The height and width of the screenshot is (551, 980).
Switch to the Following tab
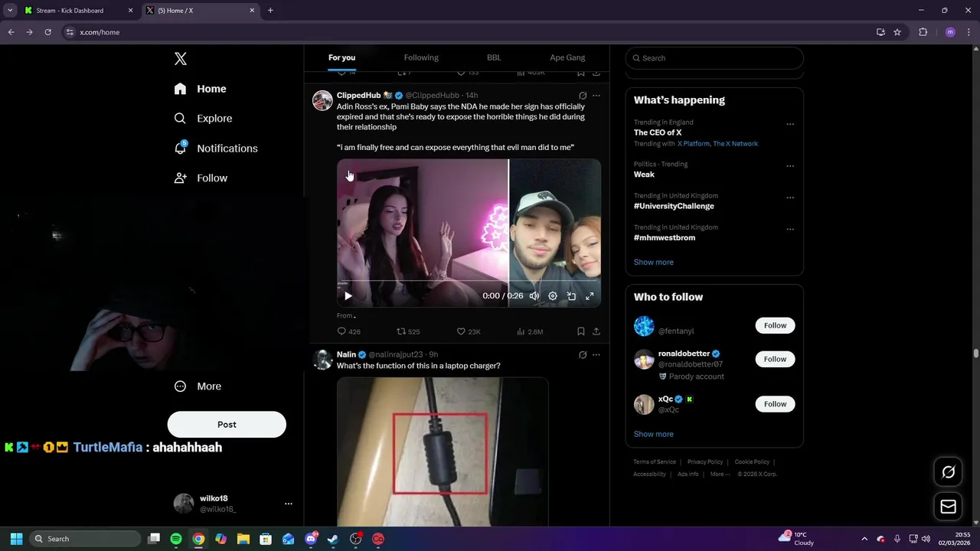click(x=421, y=57)
